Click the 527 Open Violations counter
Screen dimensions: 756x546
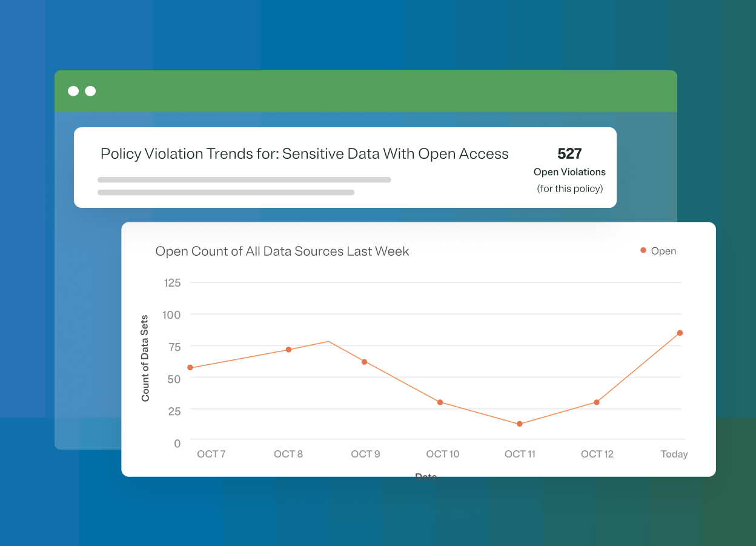tap(569, 153)
